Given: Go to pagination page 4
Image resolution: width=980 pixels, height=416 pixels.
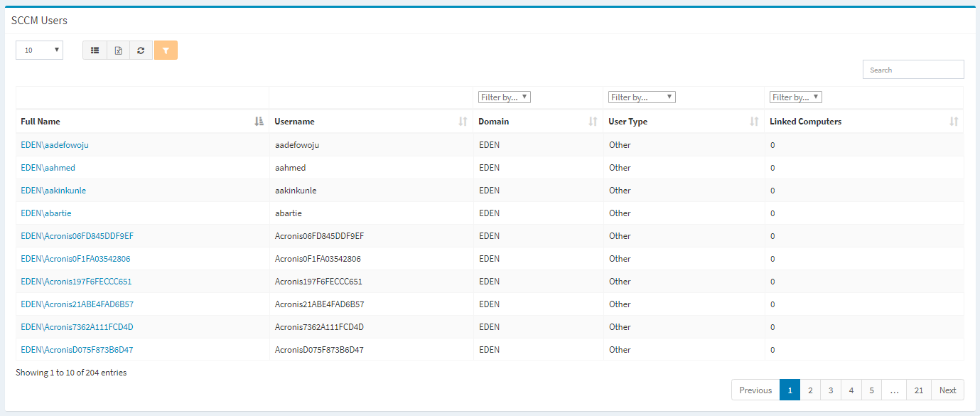Looking at the screenshot, I should (x=851, y=390).
